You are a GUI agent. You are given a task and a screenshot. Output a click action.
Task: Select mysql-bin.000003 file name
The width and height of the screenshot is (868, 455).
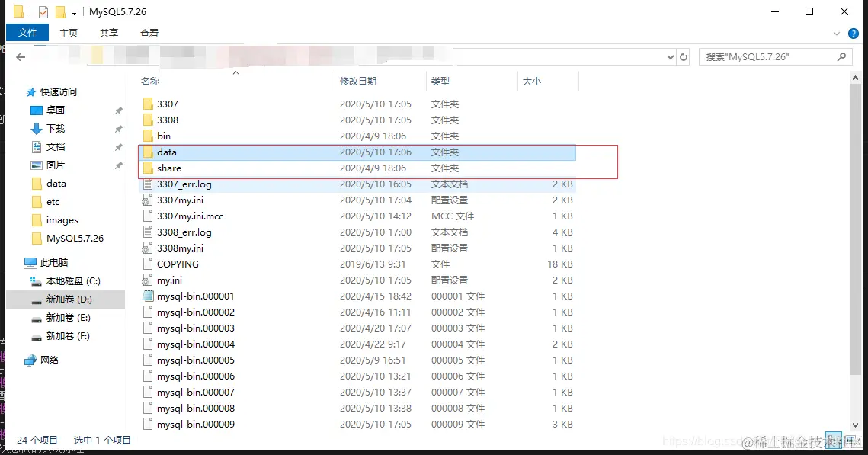pyautogui.click(x=195, y=328)
